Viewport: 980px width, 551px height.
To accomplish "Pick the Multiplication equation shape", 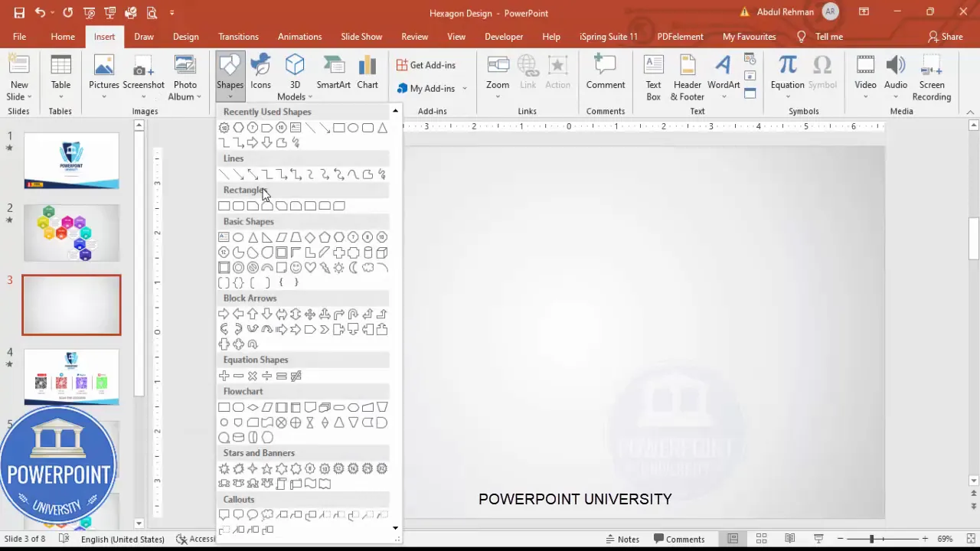I will click(x=253, y=376).
